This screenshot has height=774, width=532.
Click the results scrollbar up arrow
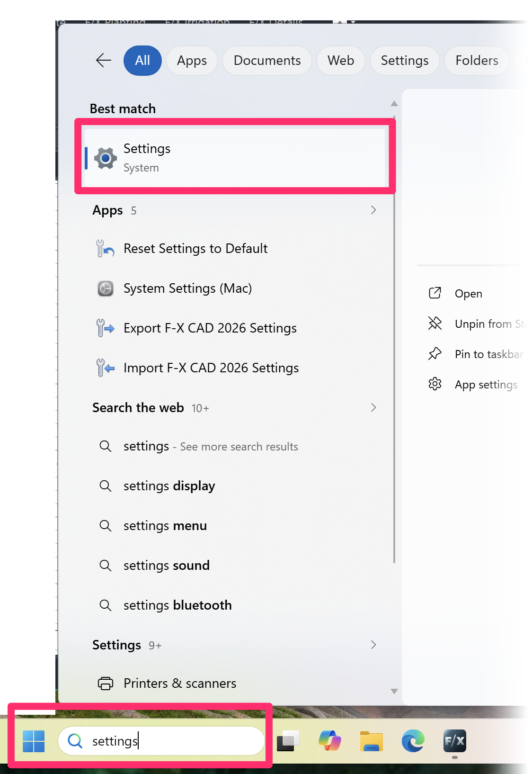(x=394, y=103)
